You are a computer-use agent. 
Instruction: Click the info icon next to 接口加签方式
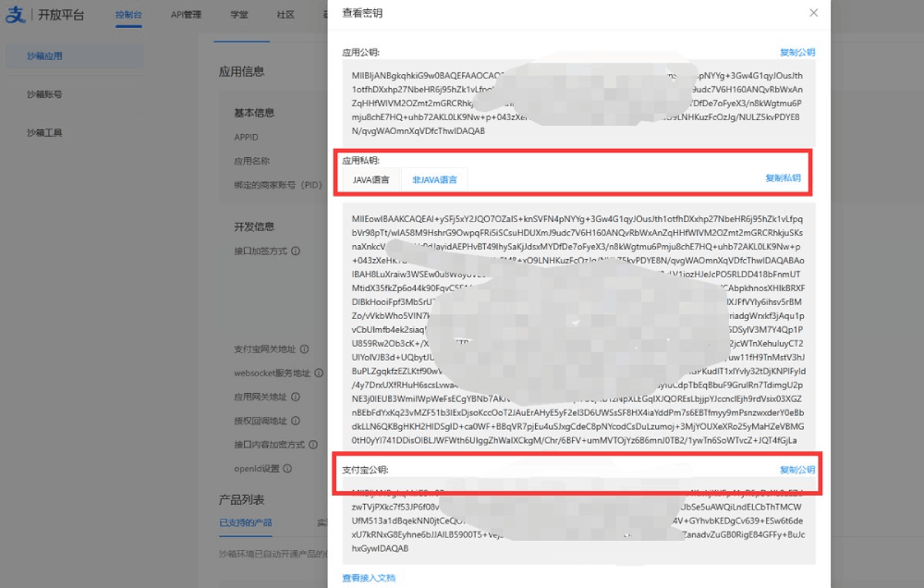pyautogui.click(x=296, y=251)
